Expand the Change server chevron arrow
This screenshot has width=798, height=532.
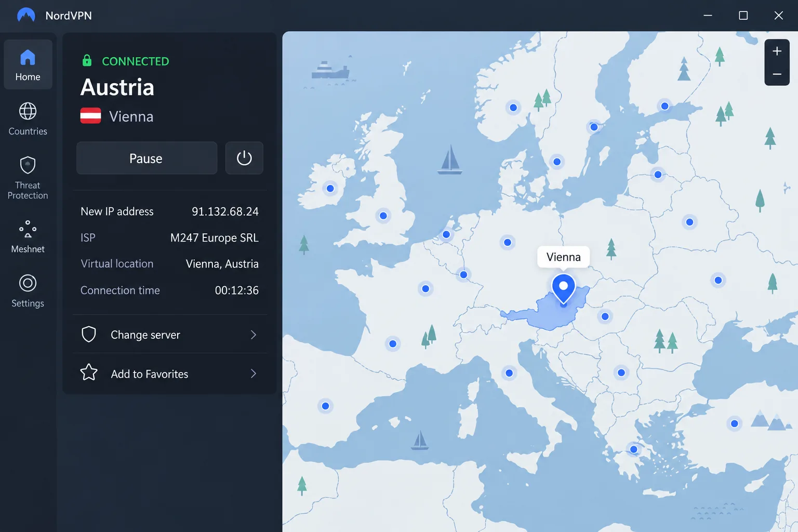[x=254, y=335]
